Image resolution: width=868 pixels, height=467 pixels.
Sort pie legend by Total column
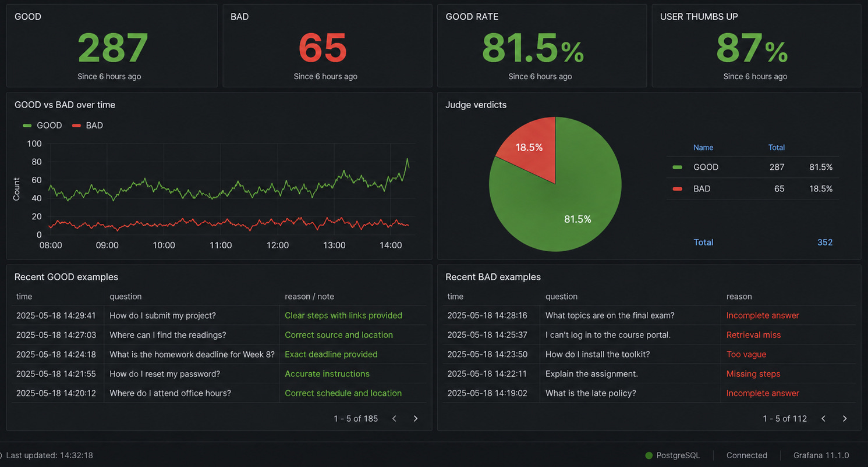click(777, 148)
